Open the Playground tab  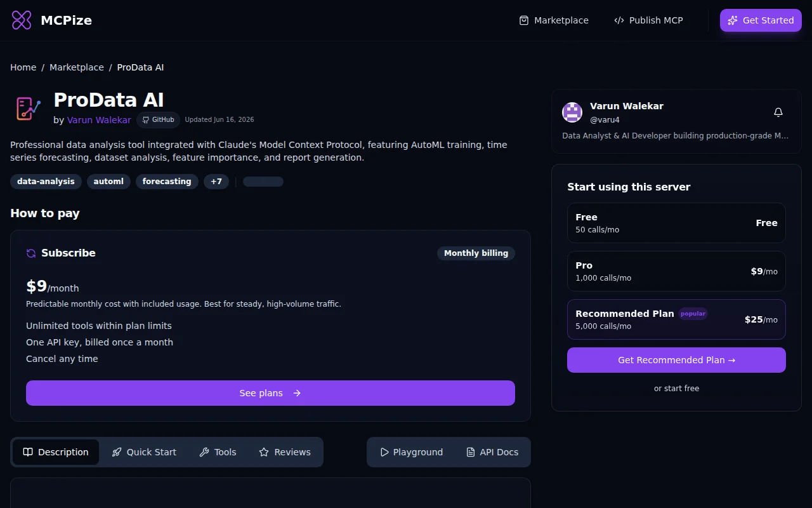(411, 452)
